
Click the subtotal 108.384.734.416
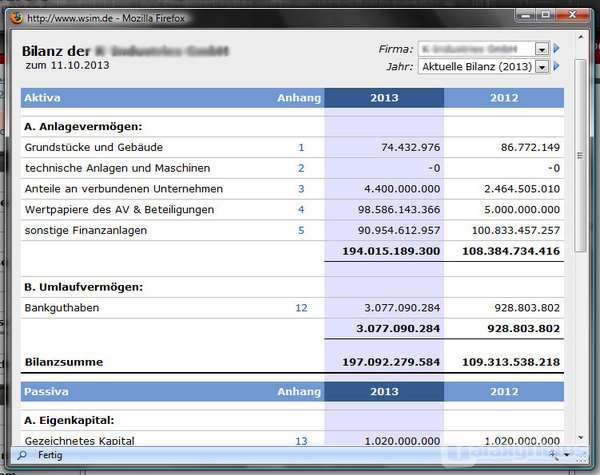[511, 251]
